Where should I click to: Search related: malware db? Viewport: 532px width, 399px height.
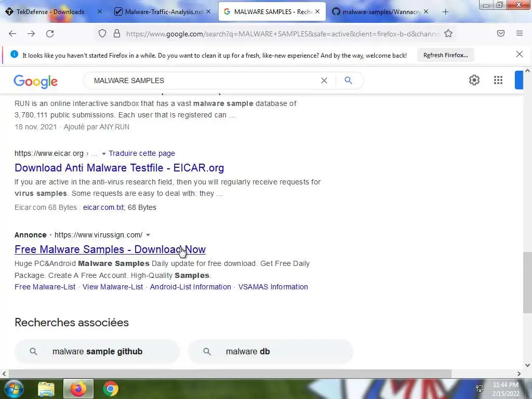pos(270,352)
